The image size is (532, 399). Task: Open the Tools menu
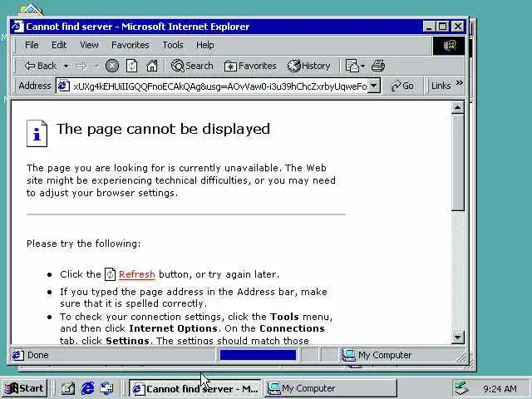pyautogui.click(x=173, y=45)
